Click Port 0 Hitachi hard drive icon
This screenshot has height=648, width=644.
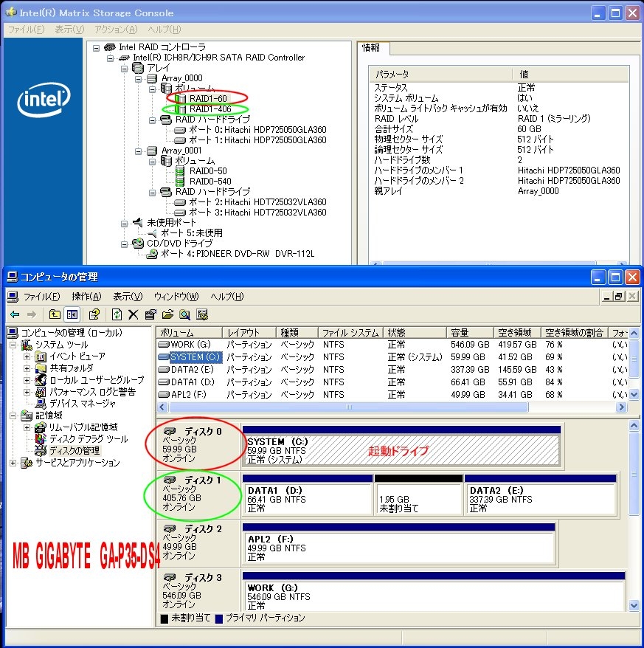click(x=180, y=130)
